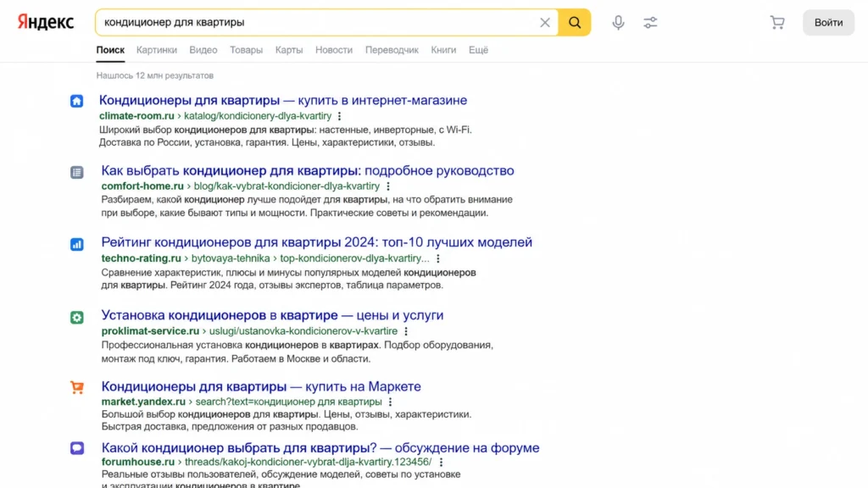Image resolution: width=868 pixels, height=488 pixels.
Task: Open more options dots for comfort-home.ru result
Action: (388, 186)
